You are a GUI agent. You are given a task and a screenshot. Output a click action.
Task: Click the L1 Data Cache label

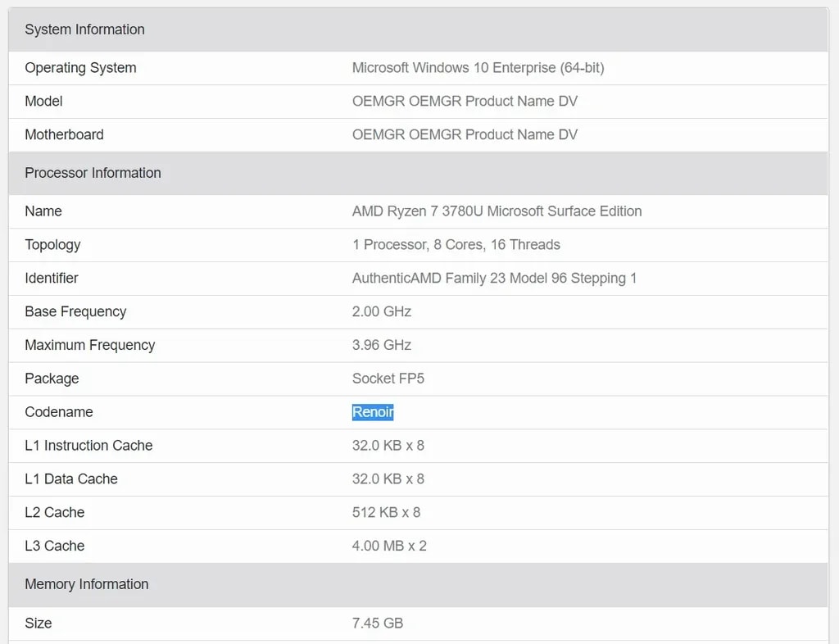(71, 479)
